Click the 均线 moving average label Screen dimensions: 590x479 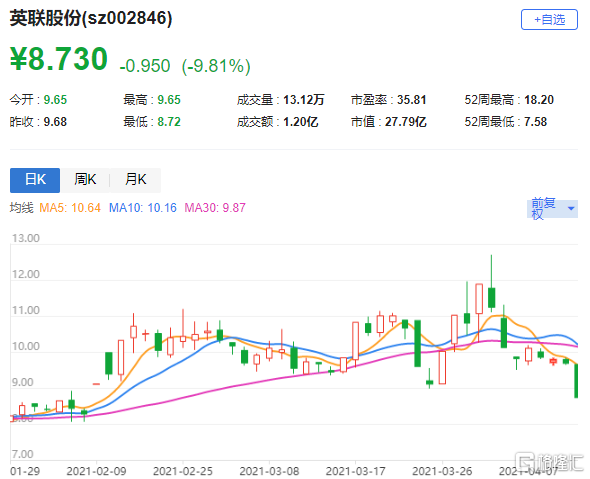[x=21, y=208]
